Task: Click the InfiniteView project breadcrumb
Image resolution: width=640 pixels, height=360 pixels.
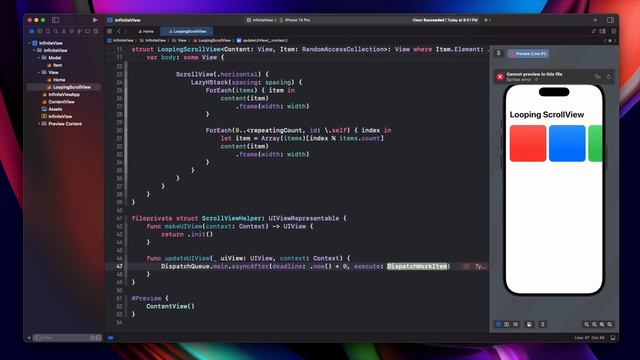Action: click(120, 40)
